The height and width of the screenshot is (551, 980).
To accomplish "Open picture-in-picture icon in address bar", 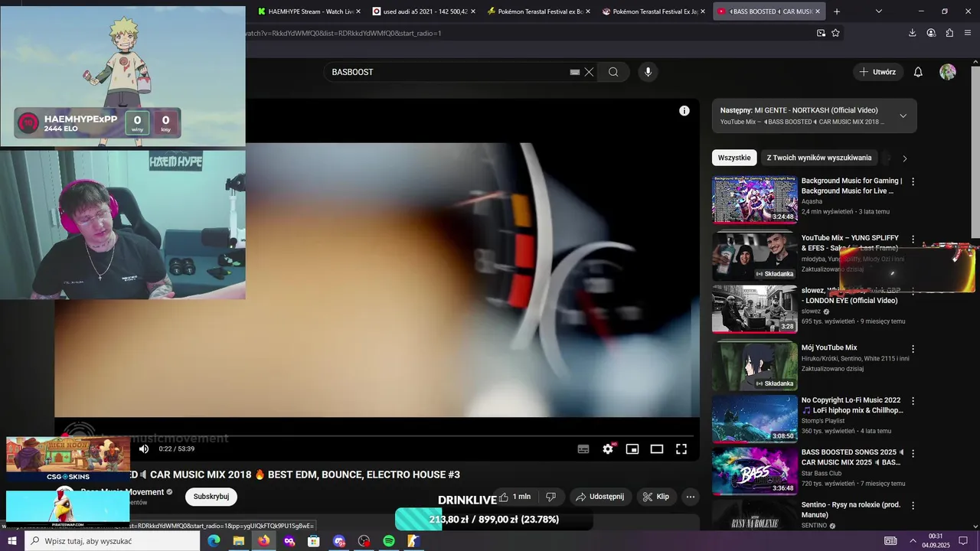I will (x=821, y=33).
